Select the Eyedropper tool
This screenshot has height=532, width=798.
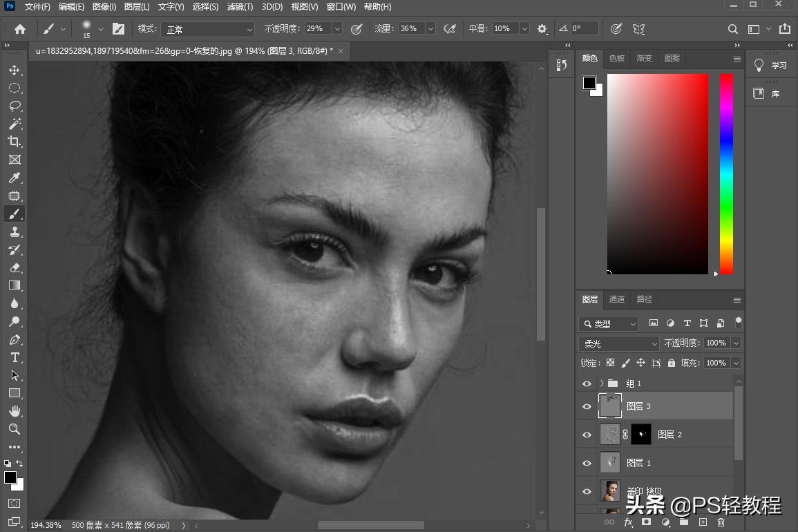(15, 178)
